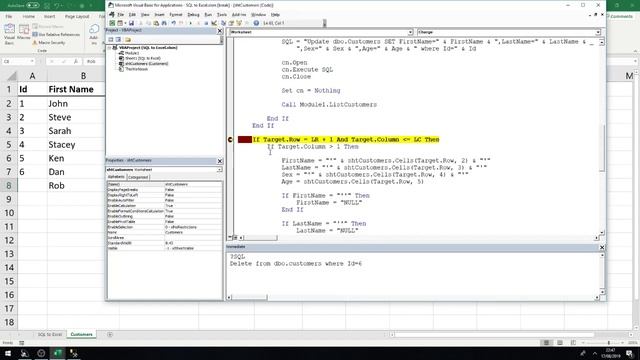Click the Normal view icon in status bar
640x360 pixels.
tap(546, 343)
